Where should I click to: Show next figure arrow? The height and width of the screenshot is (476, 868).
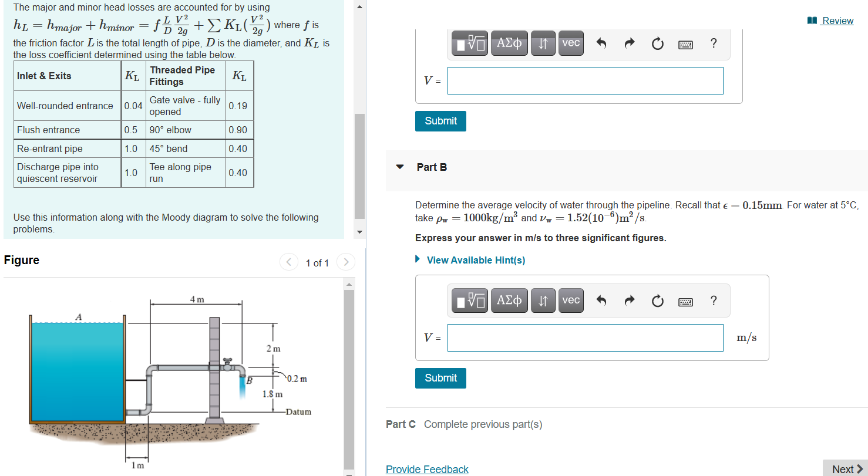click(346, 262)
